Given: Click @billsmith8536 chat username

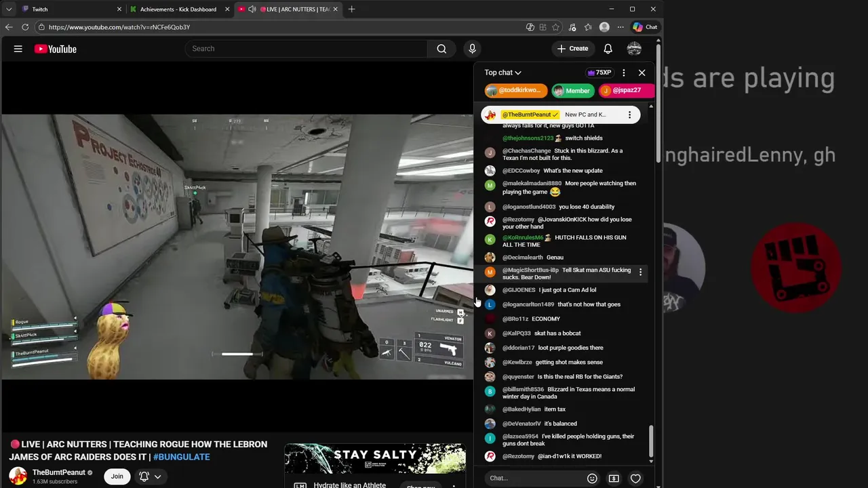Looking at the screenshot, I should click(x=523, y=390).
